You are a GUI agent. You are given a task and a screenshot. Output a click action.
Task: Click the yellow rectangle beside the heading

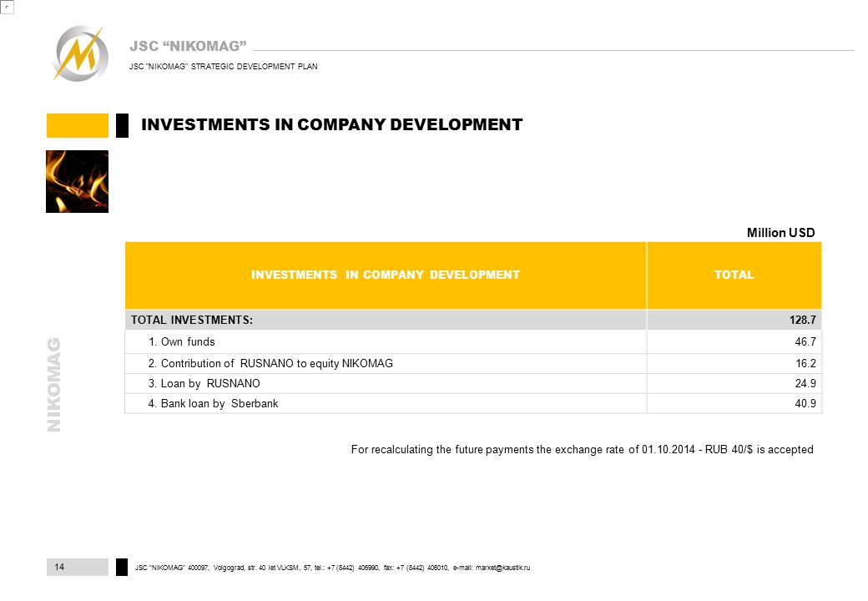pos(78,125)
